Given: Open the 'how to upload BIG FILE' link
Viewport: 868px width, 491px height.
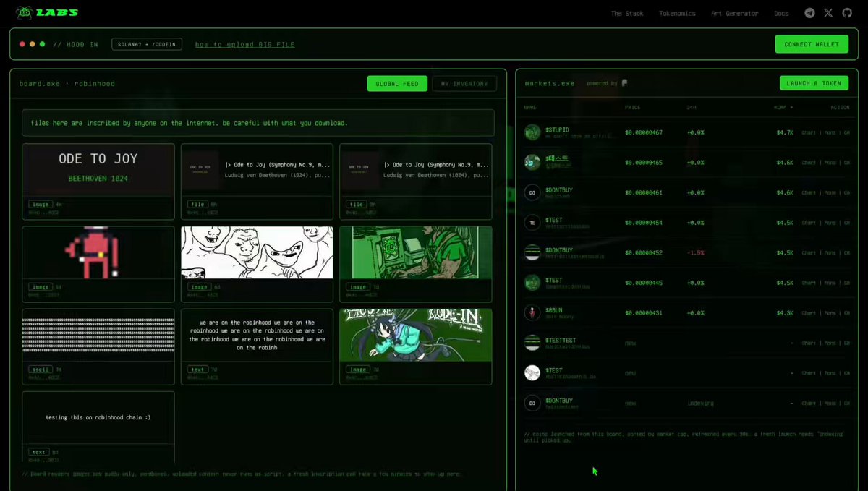Looking at the screenshot, I should coord(244,44).
